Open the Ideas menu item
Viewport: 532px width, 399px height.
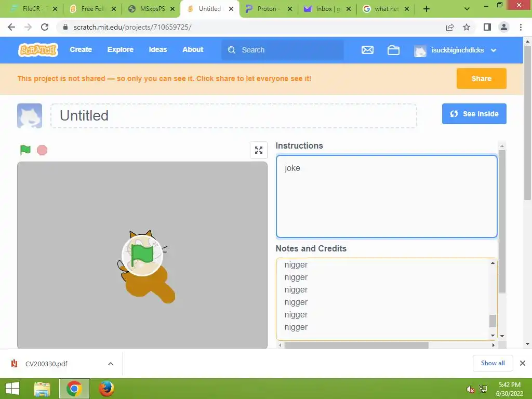point(158,49)
